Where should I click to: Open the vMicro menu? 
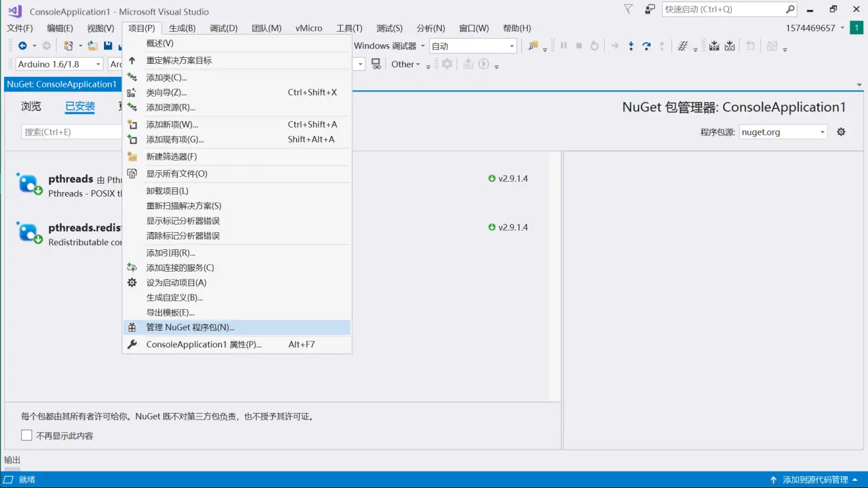coord(309,28)
